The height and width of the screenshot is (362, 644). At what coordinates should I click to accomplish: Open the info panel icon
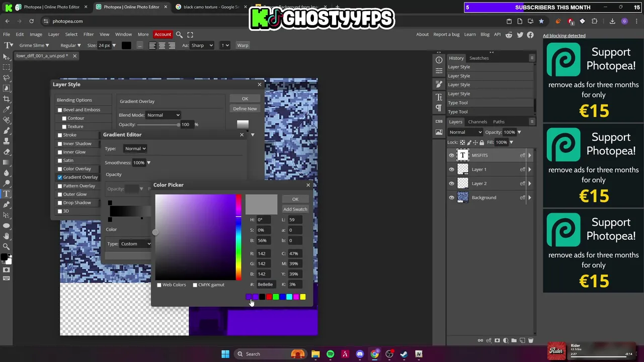(x=439, y=60)
